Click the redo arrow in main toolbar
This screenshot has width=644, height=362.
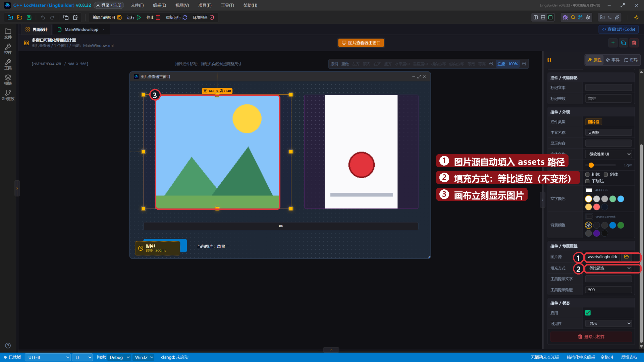point(52,17)
